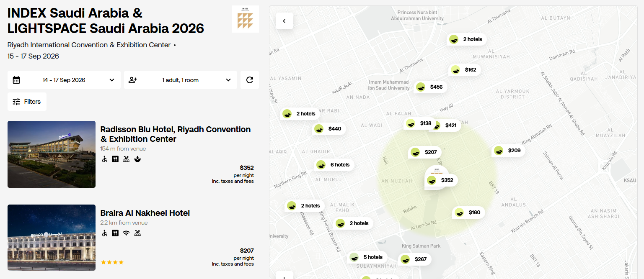Image resolution: width=644 pixels, height=279 pixels.
Task: Collapse the map using the back arrow
Action: 284,21
